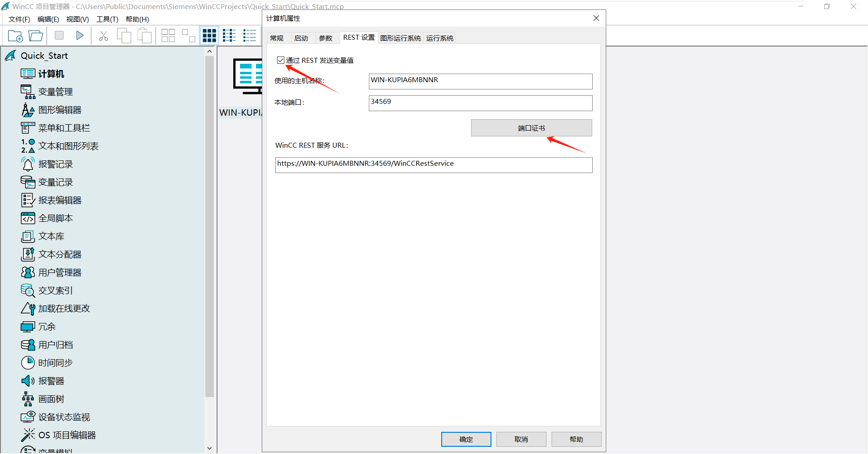The width and height of the screenshot is (868, 454).
Task: Open OS 项目编辑器 tree item
Action: click(x=58, y=435)
